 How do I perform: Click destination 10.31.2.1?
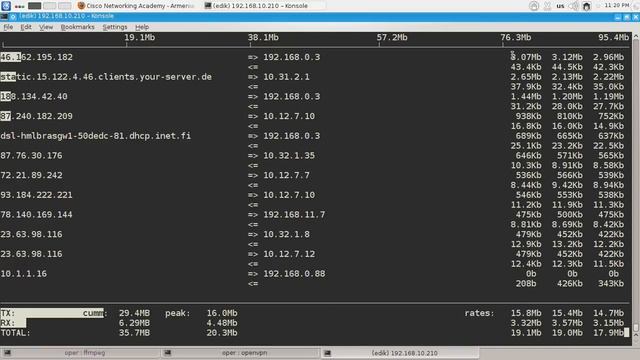tap(286, 77)
